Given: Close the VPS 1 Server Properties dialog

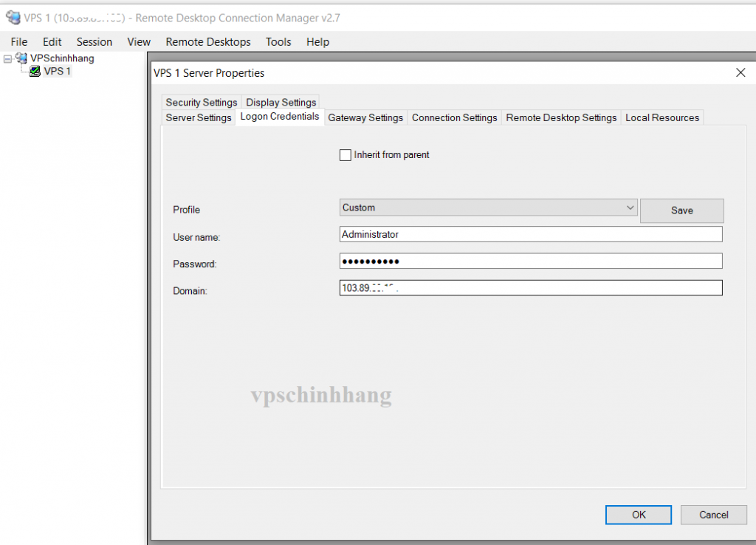Looking at the screenshot, I should (740, 73).
